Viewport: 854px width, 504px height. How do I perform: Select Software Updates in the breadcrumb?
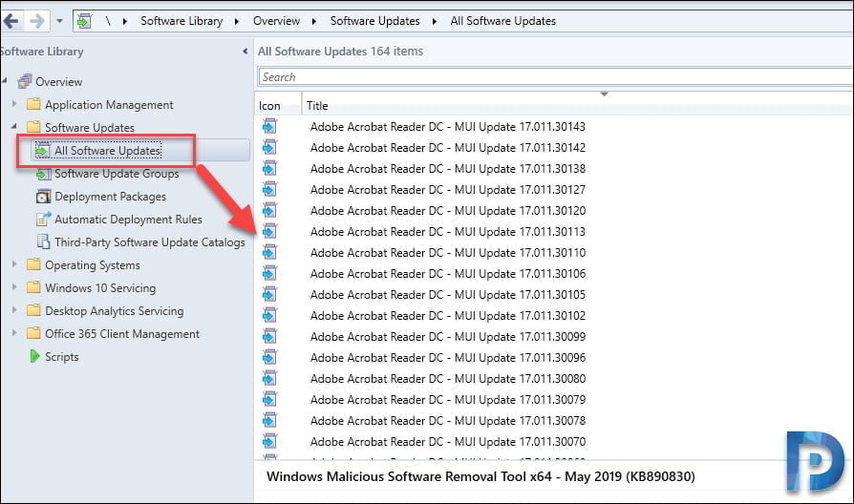coord(374,21)
